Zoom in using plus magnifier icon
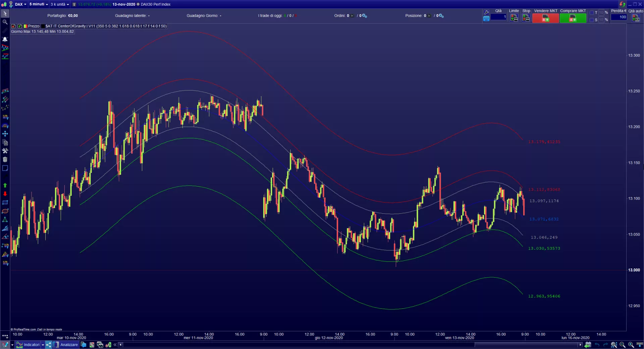This screenshot has width=644, height=349. 631,345
